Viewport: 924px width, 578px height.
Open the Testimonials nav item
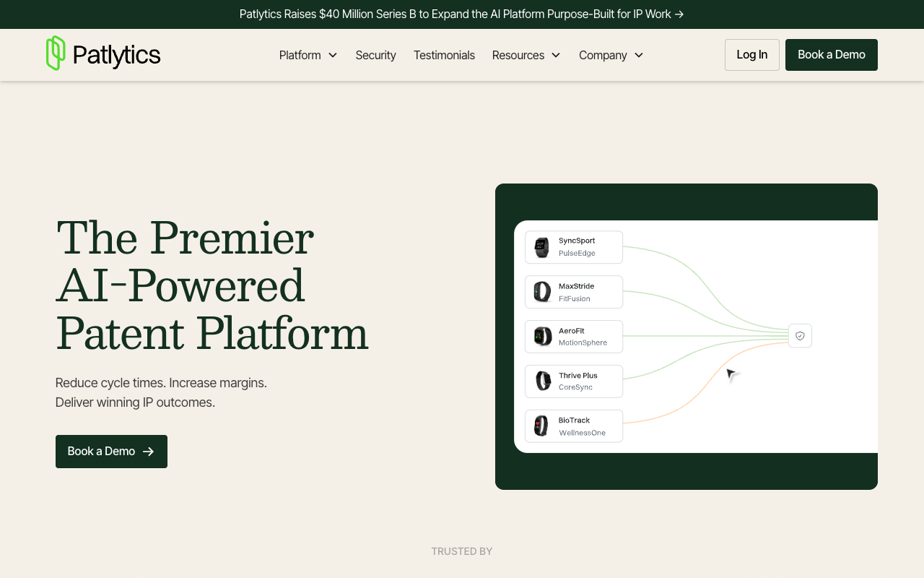coord(444,55)
